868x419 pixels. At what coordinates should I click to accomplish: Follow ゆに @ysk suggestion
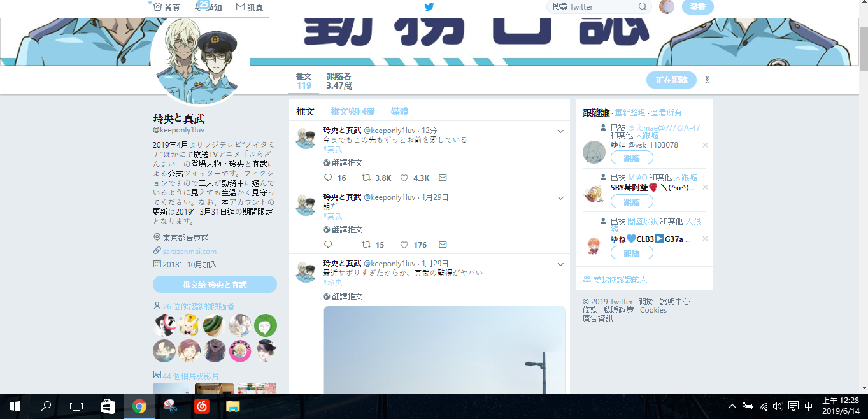(x=632, y=158)
